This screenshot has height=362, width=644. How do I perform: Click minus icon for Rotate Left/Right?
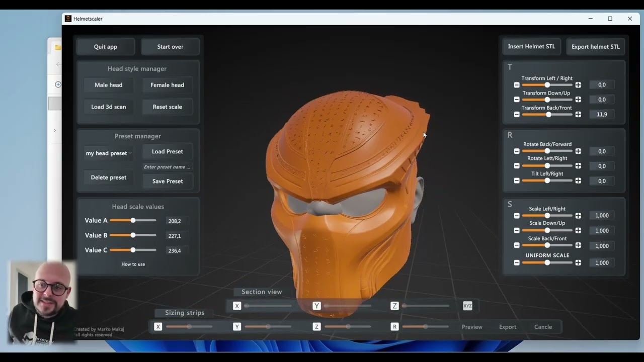coord(517,166)
